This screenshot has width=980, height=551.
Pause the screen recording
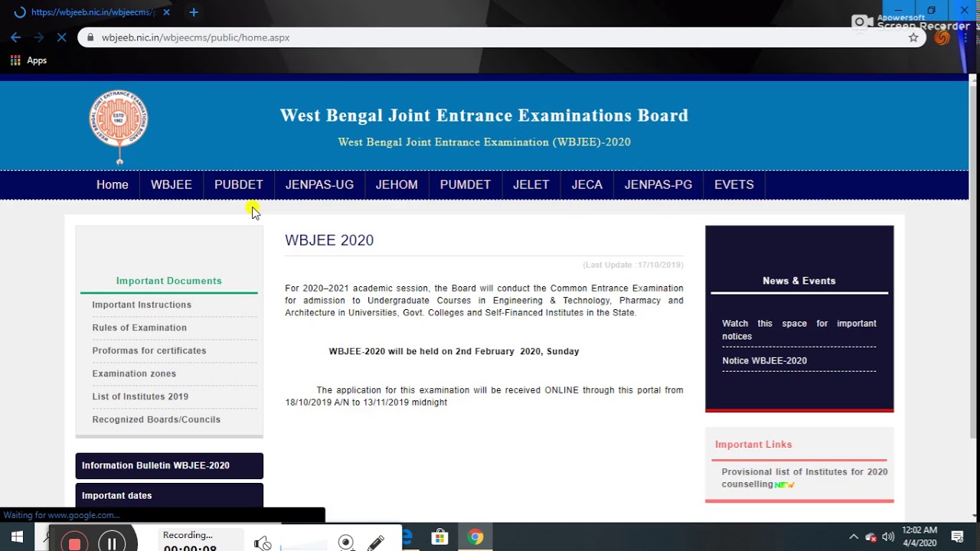click(x=112, y=543)
